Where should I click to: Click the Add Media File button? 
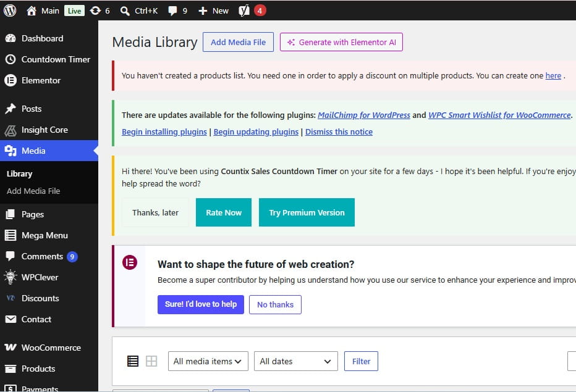tap(238, 42)
